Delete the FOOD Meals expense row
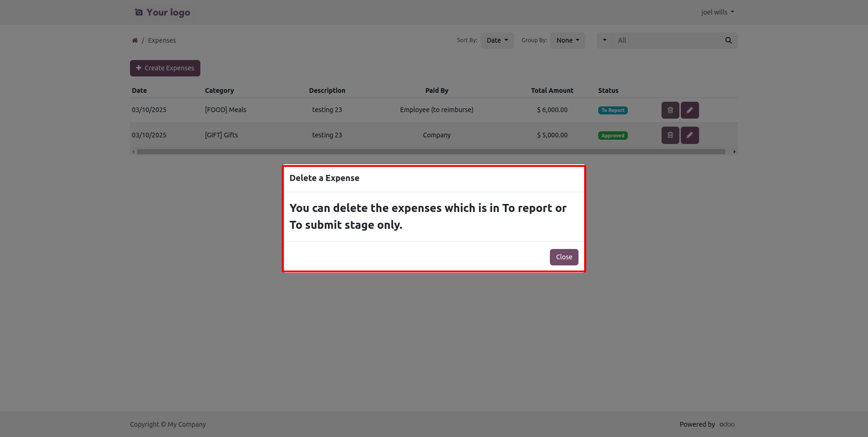This screenshot has width=868, height=437. point(670,110)
